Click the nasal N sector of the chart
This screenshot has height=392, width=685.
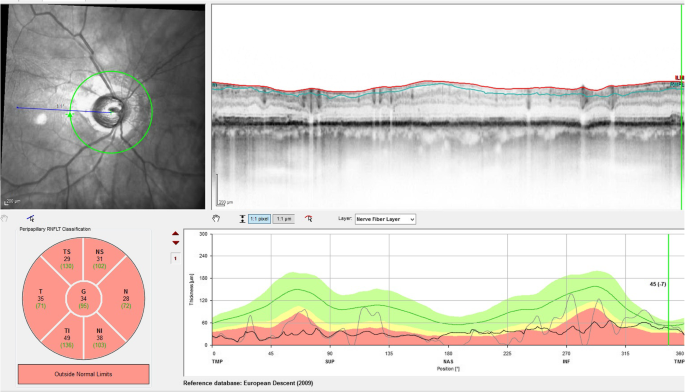pyautogui.click(x=126, y=299)
